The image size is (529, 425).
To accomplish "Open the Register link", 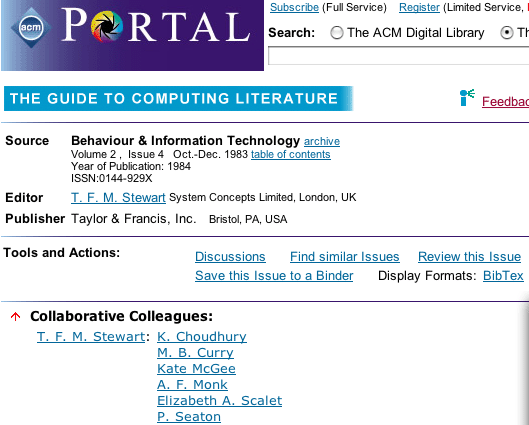I will click(x=419, y=7).
